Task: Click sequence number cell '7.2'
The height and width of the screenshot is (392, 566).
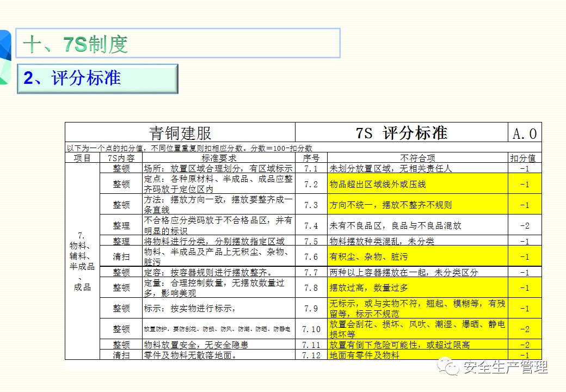Action: pyautogui.click(x=311, y=183)
